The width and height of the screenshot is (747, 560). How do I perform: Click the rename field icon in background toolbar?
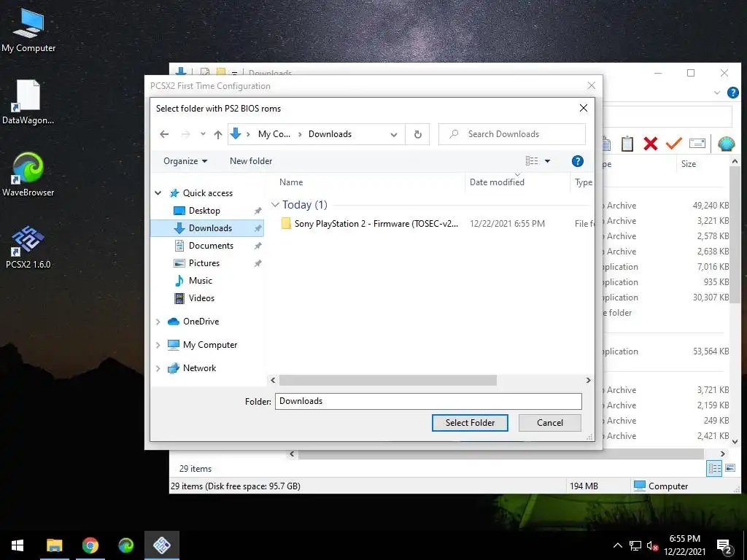coord(697,144)
